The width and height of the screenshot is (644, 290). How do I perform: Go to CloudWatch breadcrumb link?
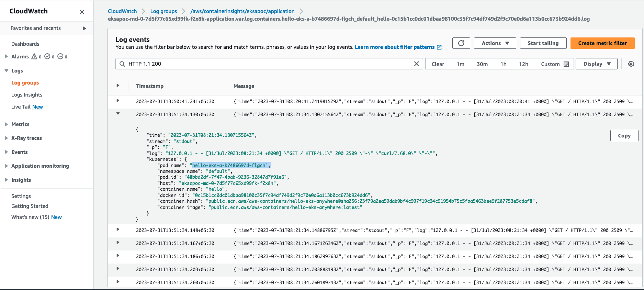point(122,11)
